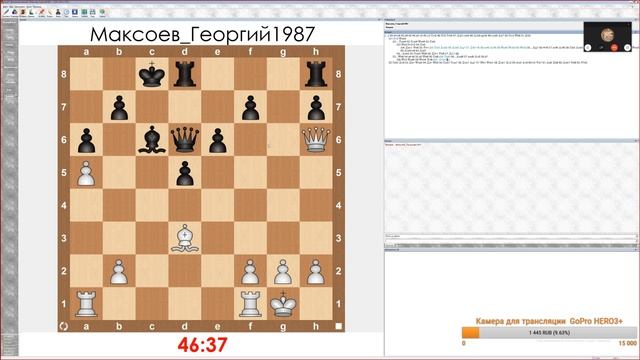Viewport: 640px width, 360px height.
Task: Click the red marker icon in the toolbar
Action: pyautogui.click(x=42, y=12)
